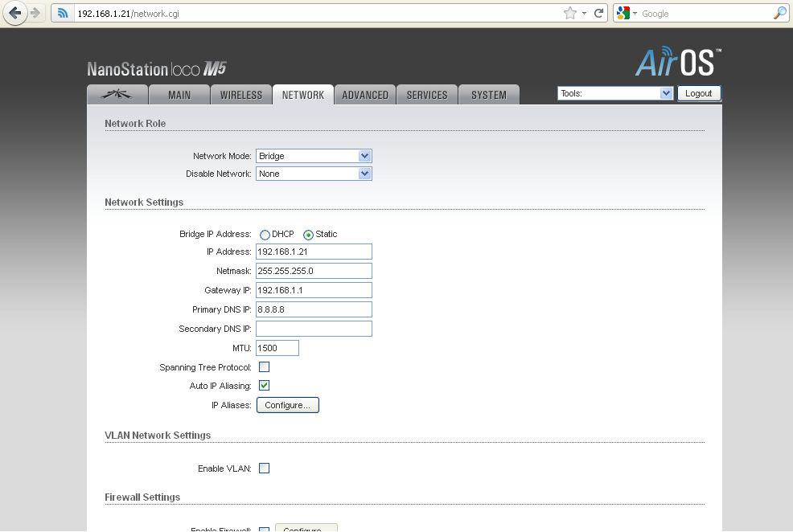Uncheck the Auto IP Aliasing checkbox
This screenshot has height=532, width=793.
pos(264,386)
